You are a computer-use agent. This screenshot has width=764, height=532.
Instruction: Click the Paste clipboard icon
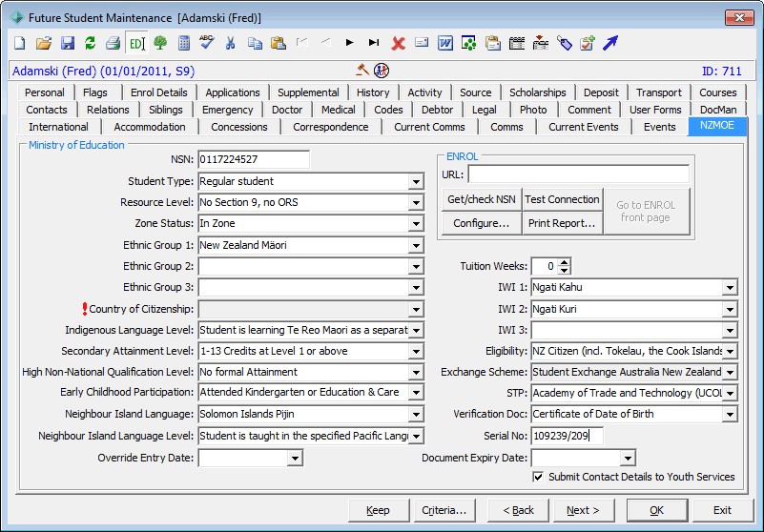click(x=278, y=43)
